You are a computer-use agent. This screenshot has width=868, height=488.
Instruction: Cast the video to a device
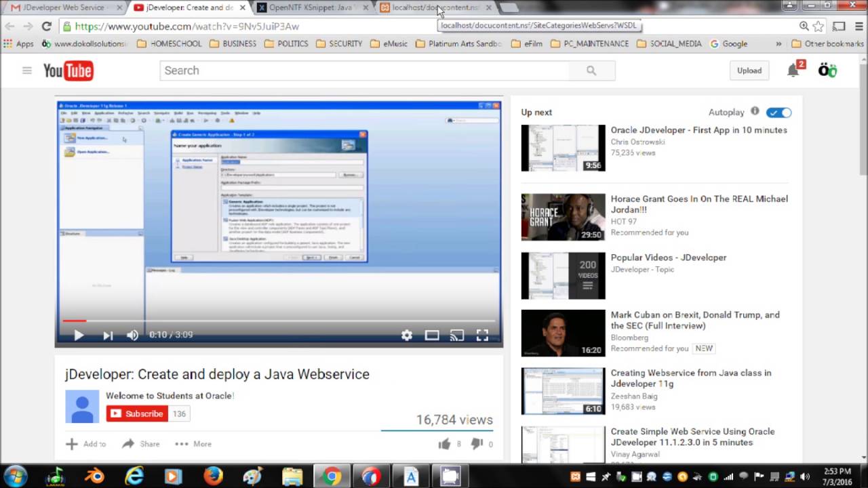457,335
